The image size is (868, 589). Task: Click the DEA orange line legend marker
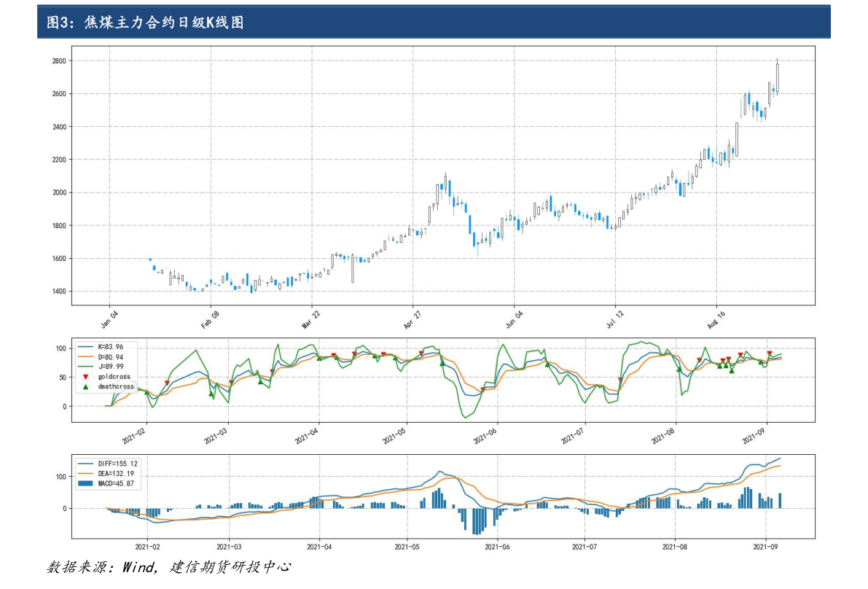(x=85, y=473)
